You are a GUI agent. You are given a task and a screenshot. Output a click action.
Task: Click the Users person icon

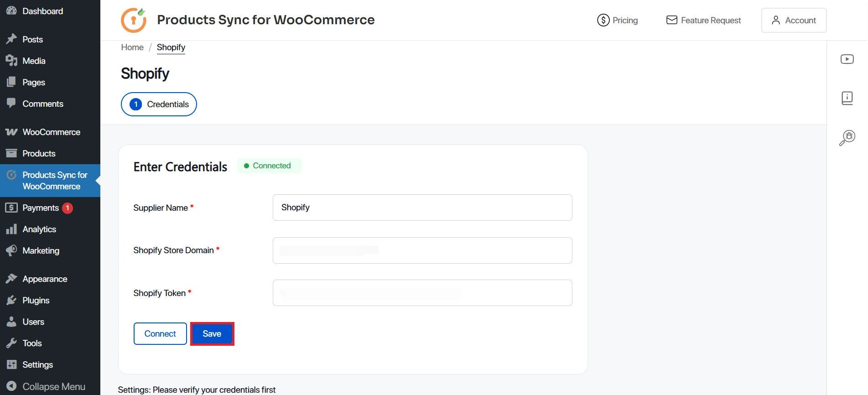(11, 322)
